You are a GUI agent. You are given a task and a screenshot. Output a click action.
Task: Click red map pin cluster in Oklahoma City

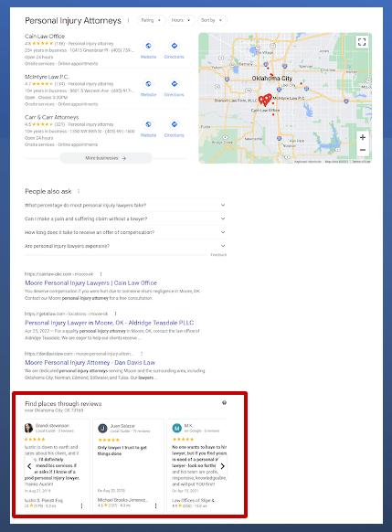(x=265, y=100)
